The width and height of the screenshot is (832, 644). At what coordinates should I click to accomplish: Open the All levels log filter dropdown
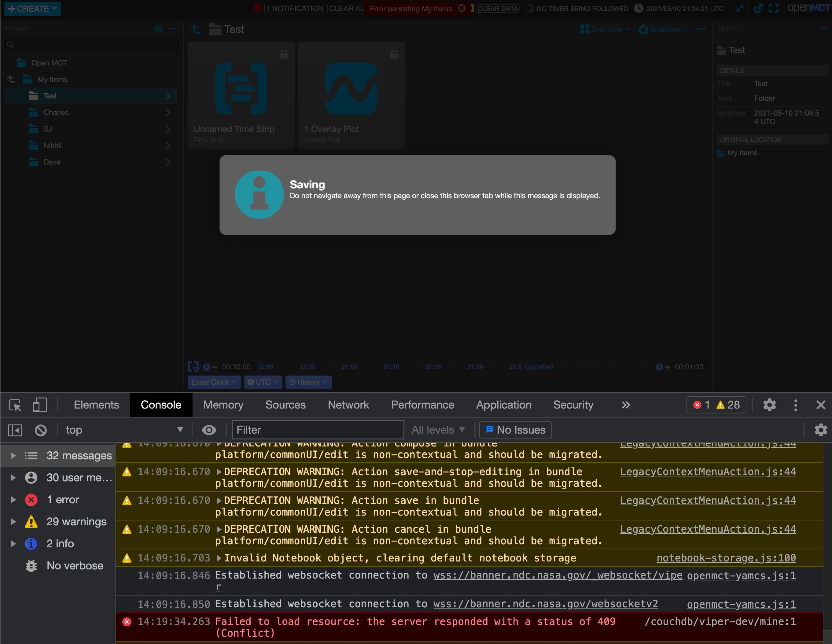tap(438, 429)
